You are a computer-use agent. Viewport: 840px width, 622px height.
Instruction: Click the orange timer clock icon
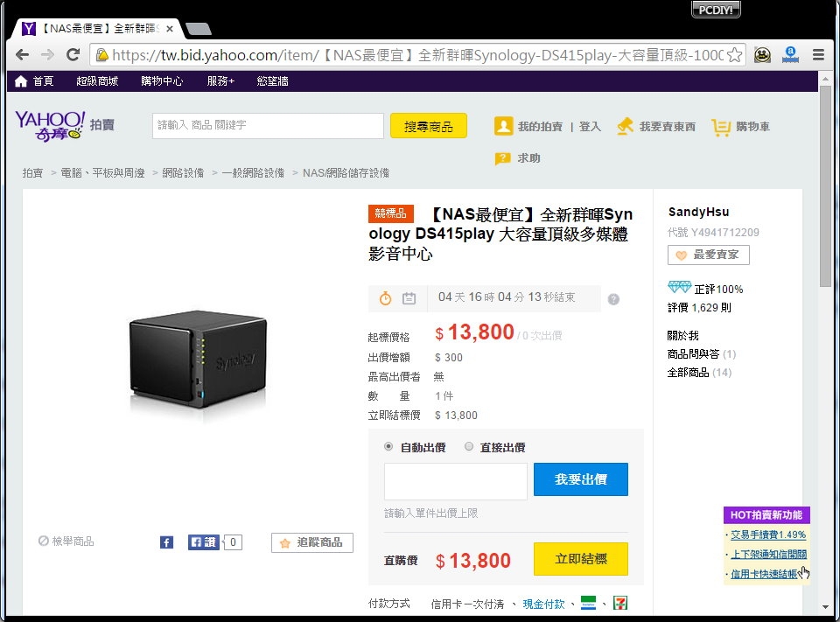click(x=385, y=298)
